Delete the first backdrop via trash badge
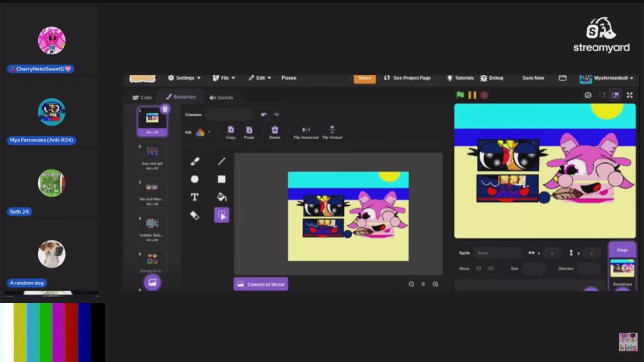644x362 pixels. click(x=165, y=109)
